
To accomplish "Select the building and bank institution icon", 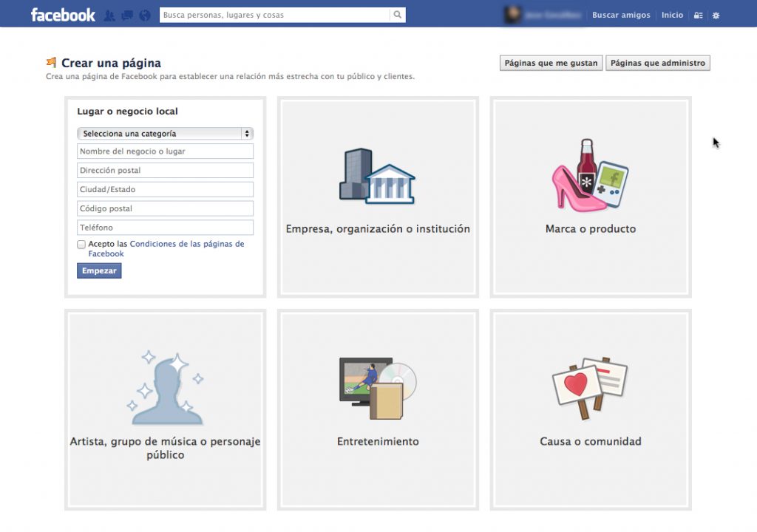I will coord(378,176).
